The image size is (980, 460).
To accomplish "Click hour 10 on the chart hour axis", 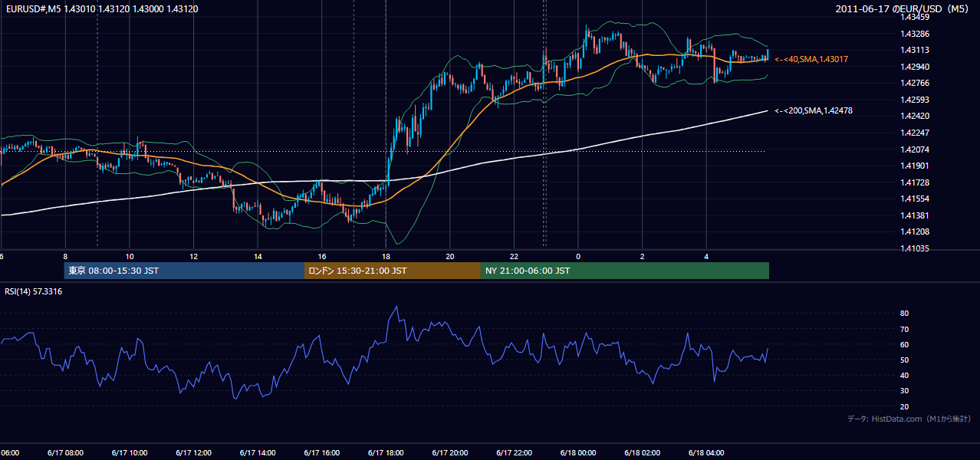I will [130, 256].
